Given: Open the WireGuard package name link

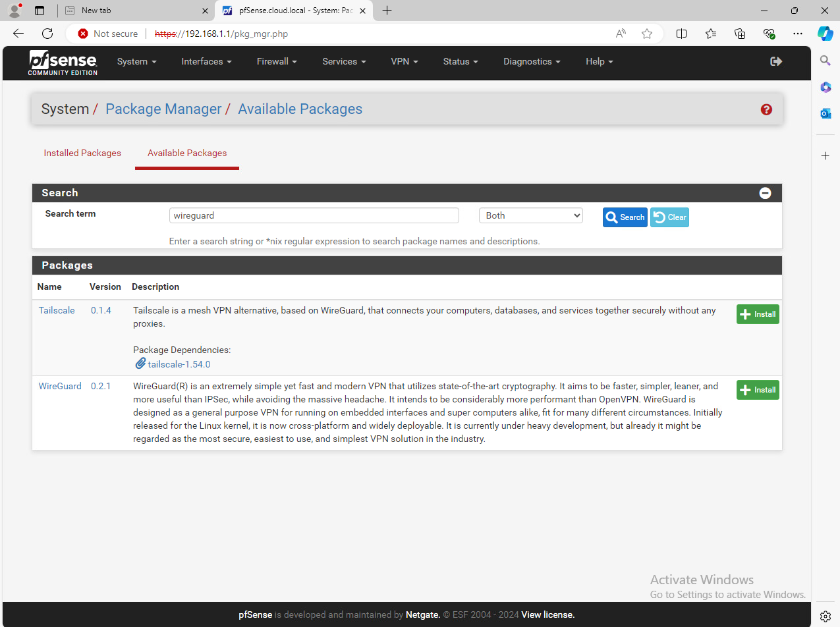Looking at the screenshot, I should coord(60,386).
